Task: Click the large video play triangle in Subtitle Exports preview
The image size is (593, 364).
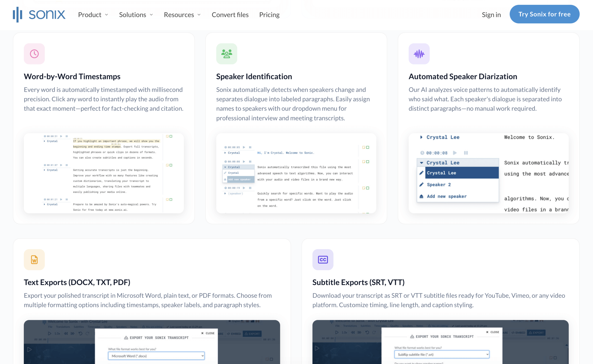Action: click(317, 348)
